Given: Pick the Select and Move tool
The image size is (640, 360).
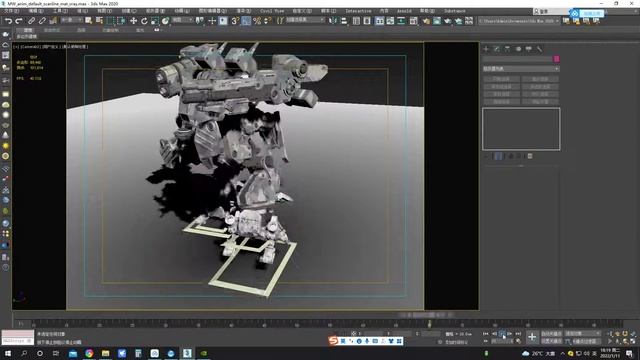Looking at the screenshot, I should click(x=133, y=21).
